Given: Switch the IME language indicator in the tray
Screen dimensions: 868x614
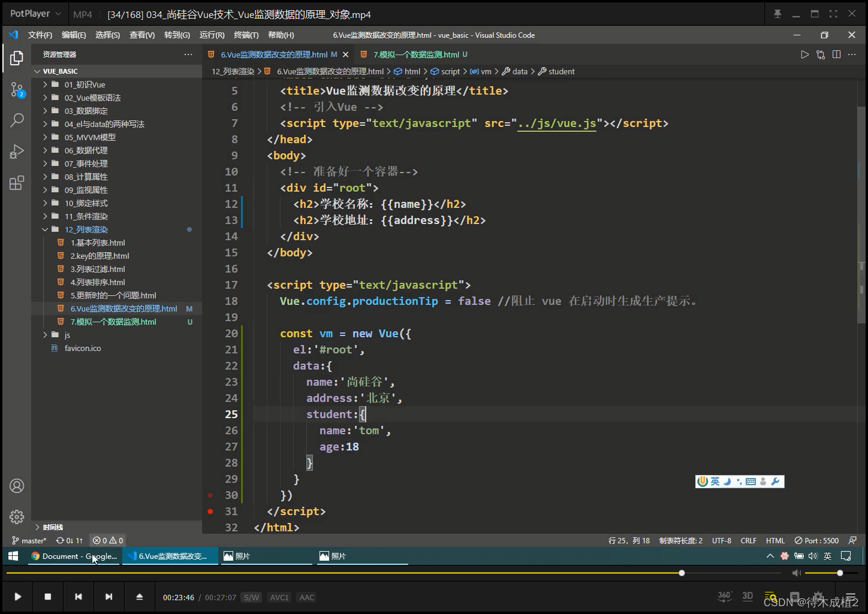Looking at the screenshot, I should (827, 556).
